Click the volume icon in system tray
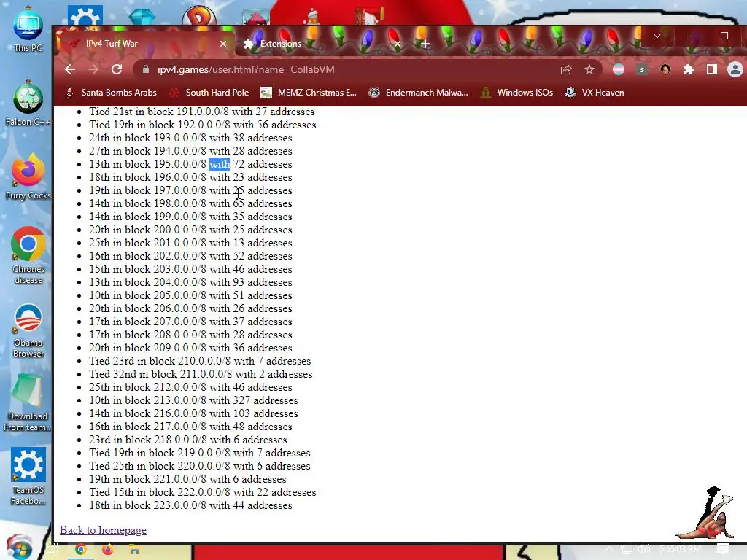747x560 pixels. click(x=644, y=549)
